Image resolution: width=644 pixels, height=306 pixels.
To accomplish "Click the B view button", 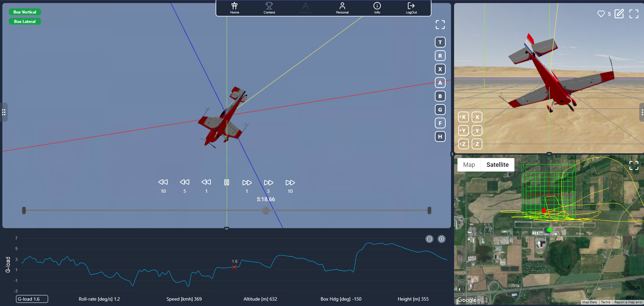I will 440,96.
